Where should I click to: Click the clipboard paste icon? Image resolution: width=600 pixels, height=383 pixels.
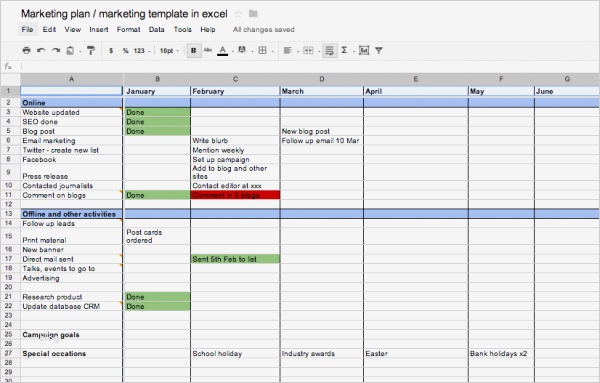point(70,50)
